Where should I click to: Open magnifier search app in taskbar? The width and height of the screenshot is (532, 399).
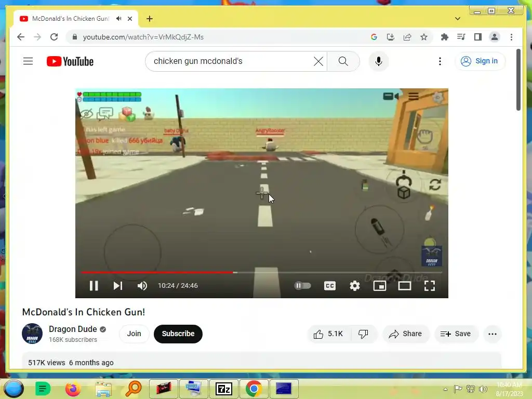click(x=134, y=389)
